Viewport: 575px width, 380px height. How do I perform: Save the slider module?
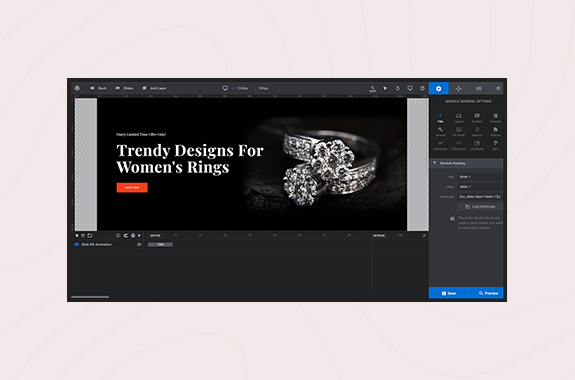pyautogui.click(x=448, y=293)
